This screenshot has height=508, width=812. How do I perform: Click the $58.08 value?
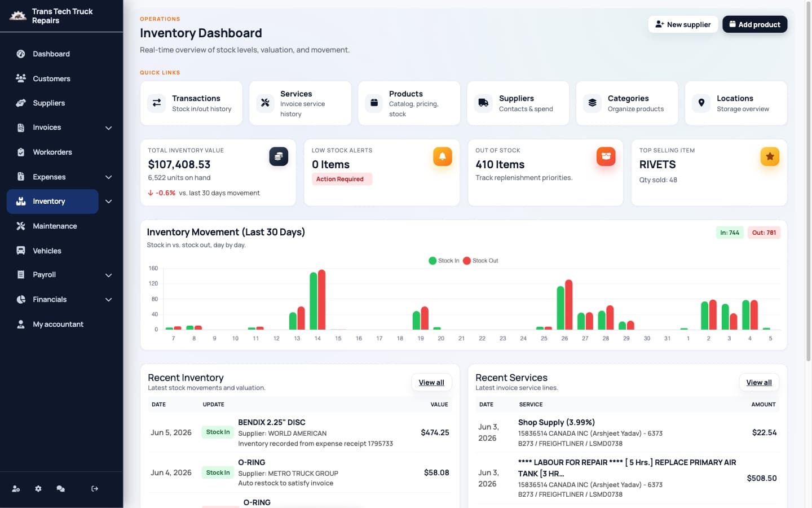436,472
